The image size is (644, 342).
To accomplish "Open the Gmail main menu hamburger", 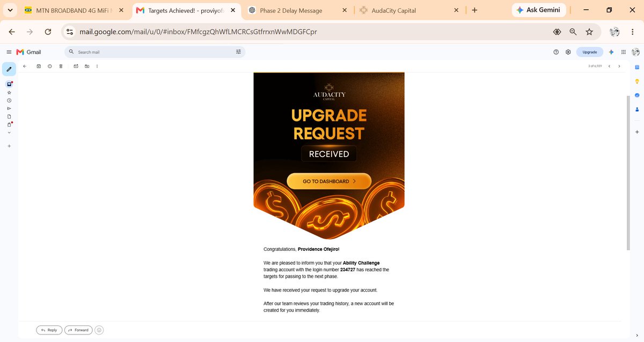I will [x=9, y=52].
